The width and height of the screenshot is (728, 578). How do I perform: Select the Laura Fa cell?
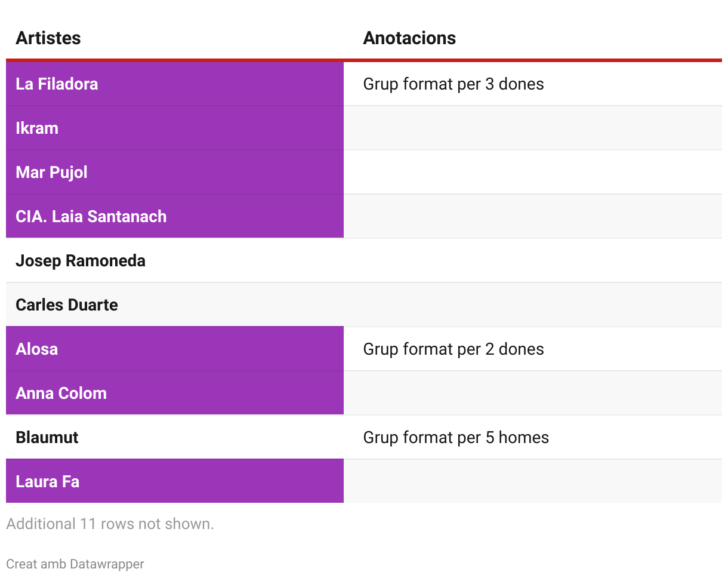[48, 482]
